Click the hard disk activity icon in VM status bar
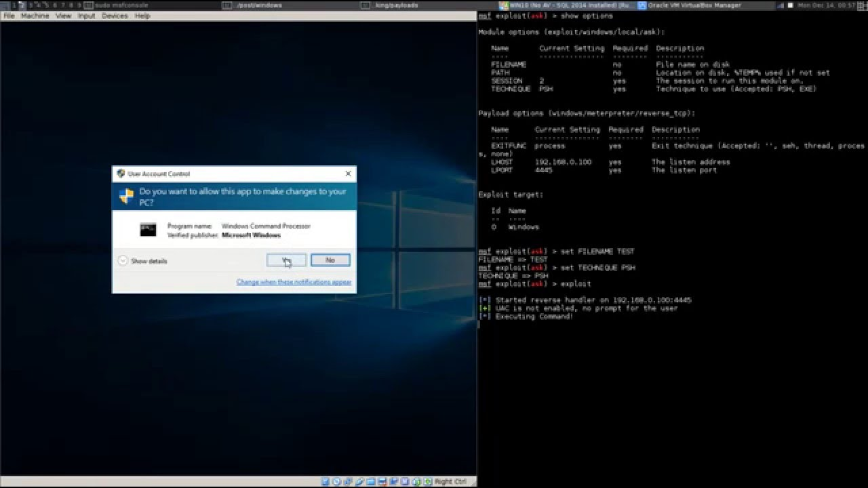The image size is (868, 488). pyautogui.click(x=325, y=481)
